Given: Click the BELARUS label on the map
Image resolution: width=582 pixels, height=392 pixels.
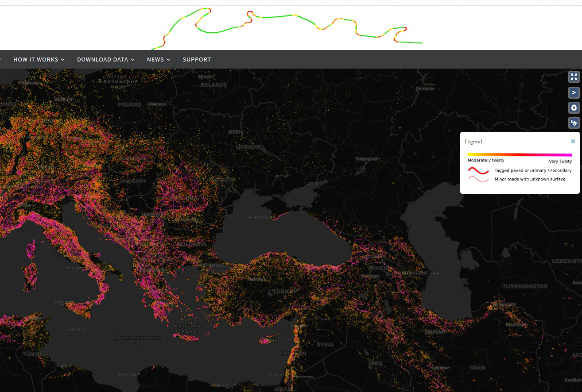Looking at the screenshot, I should click(x=213, y=85).
